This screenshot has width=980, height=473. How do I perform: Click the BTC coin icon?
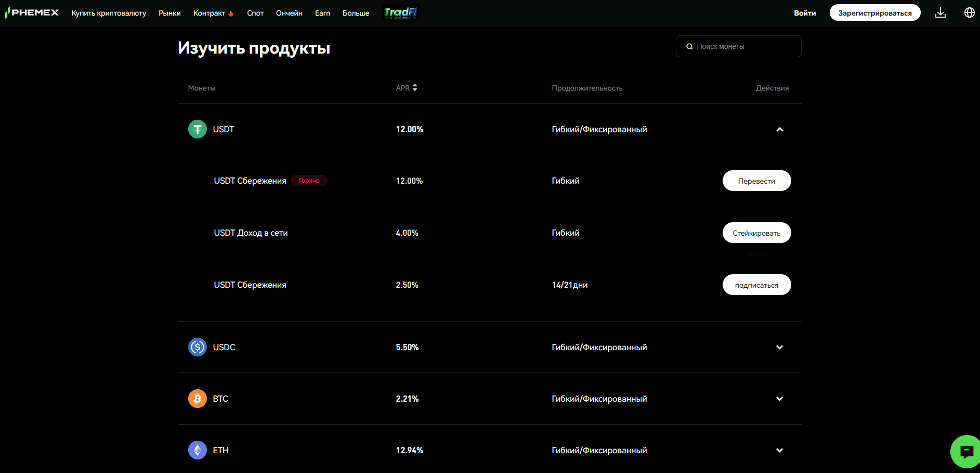click(198, 399)
